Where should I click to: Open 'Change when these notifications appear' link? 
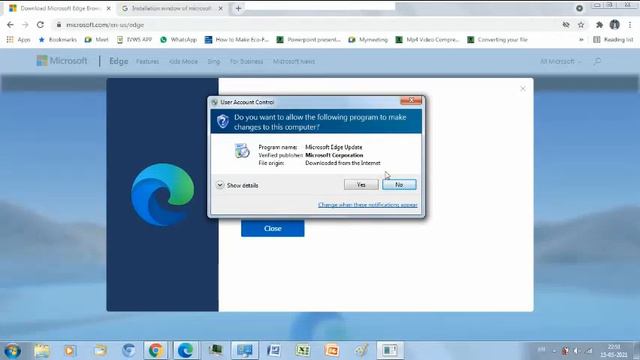367,205
